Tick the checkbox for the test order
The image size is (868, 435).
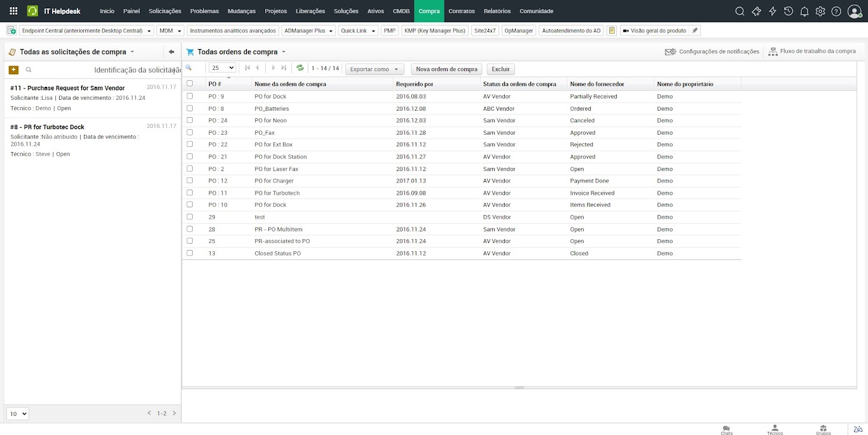click(189, 217)
